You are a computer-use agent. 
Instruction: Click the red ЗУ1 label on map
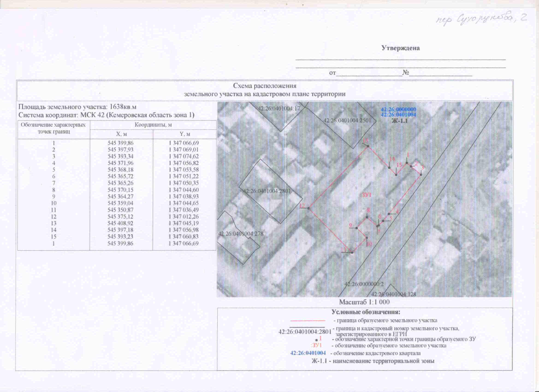coord(367,195)
